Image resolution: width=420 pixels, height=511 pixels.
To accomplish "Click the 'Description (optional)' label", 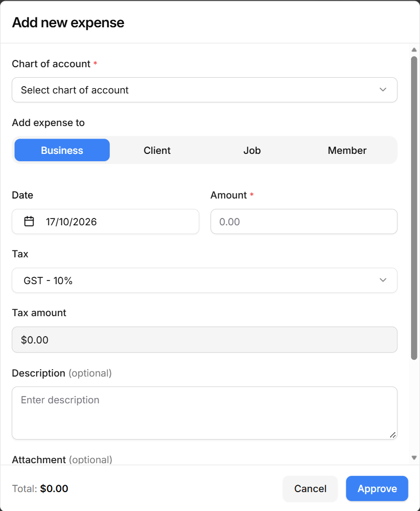I will (61, 373).
